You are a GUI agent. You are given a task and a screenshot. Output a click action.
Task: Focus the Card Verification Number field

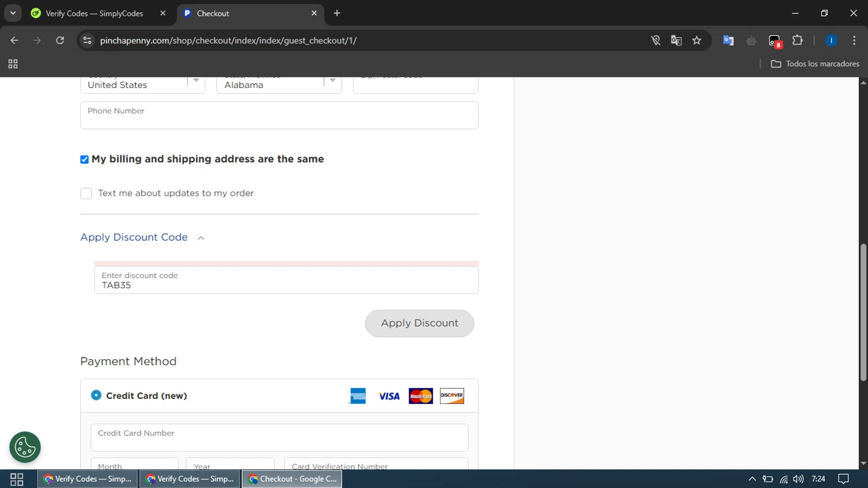click(376, 464)
